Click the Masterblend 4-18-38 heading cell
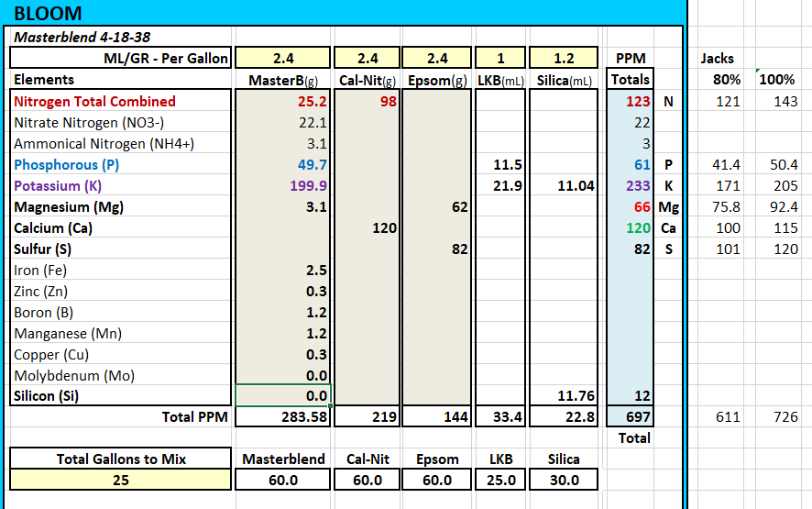This screenshot has height=509, width=812. [82, 38]
